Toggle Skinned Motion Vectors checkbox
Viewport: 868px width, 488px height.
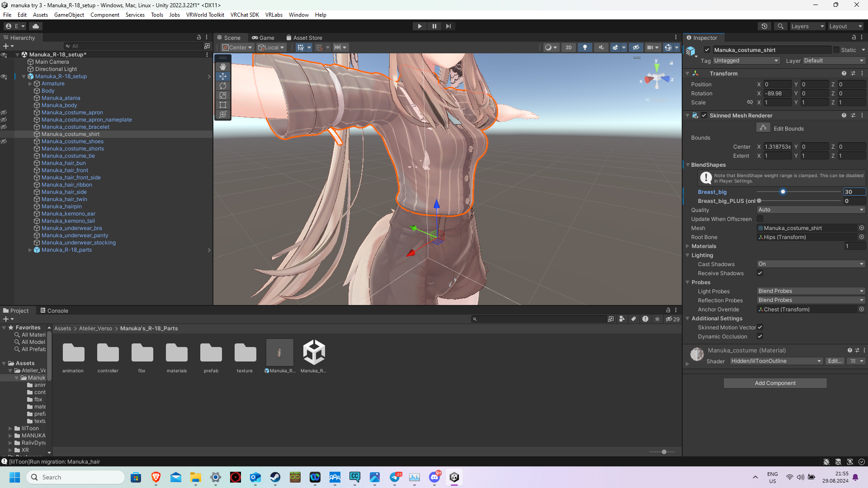point(760,328)
